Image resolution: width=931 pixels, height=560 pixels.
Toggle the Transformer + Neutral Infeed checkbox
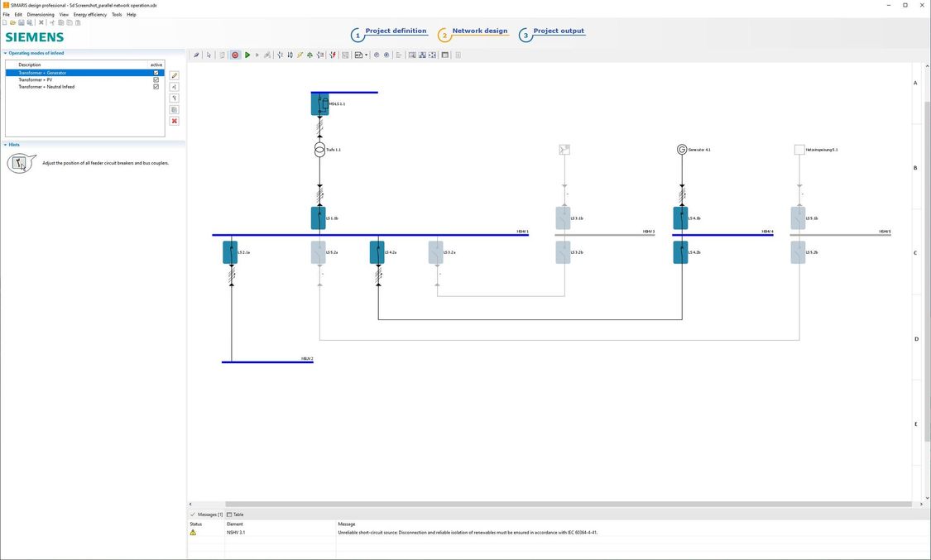click(155, 86)
